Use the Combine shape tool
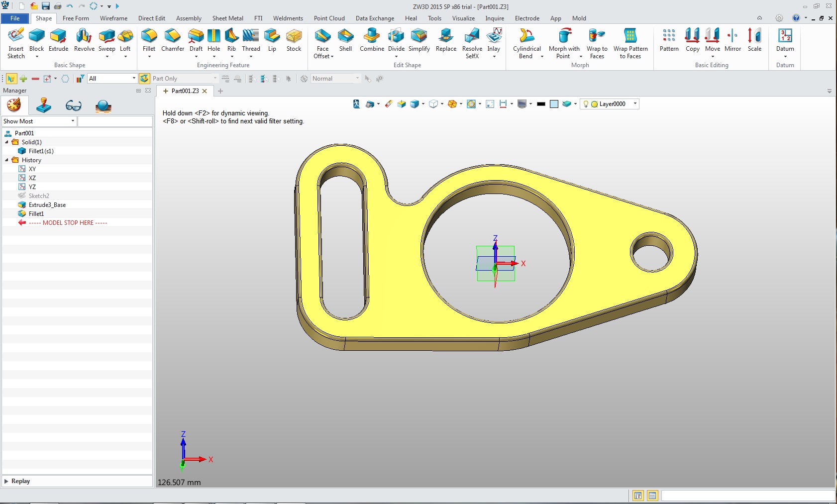Screen dimensions: 837x504 372,40
